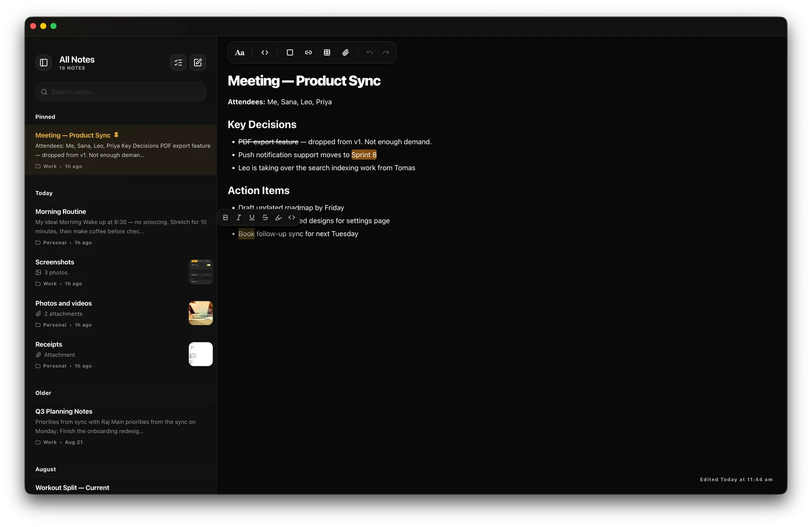Click the pin icon on Meeting — Product Sync
Image resolution: width=812 pixels, height=527 pixels.
(116, 135)
